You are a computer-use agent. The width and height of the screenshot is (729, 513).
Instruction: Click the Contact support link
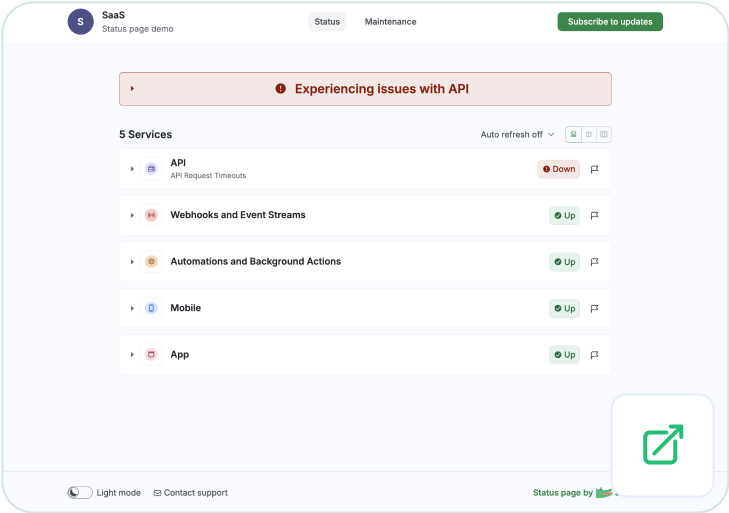pyautogui.click(x=191, y=493)
